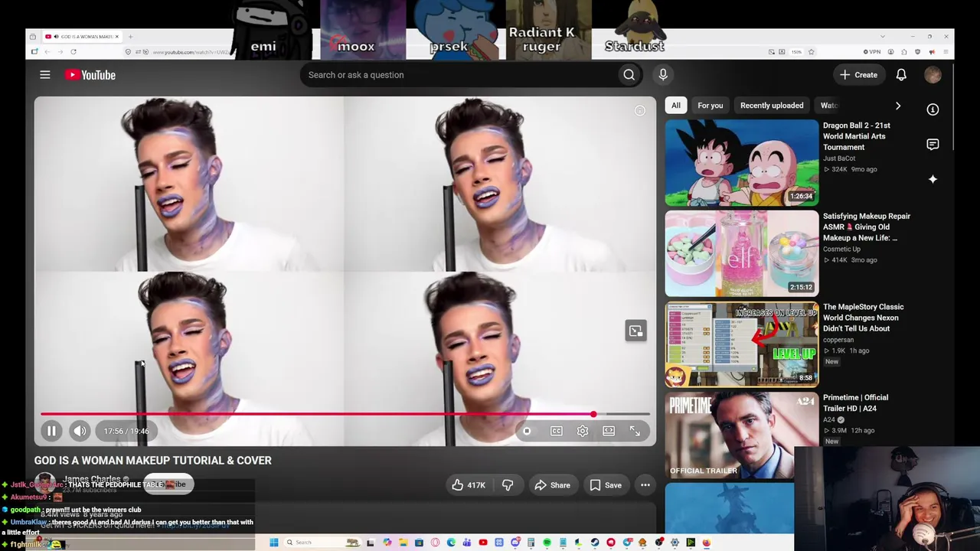Open Spotify from the taskbar
Screen dimensions: 980x551
[547, 543]
